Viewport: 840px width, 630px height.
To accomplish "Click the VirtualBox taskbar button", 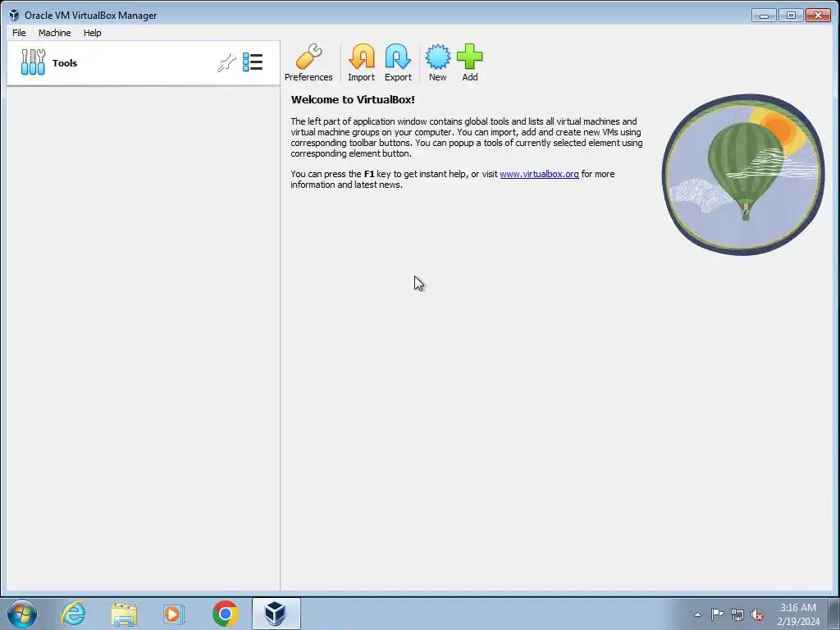I will tap(276, 614).
